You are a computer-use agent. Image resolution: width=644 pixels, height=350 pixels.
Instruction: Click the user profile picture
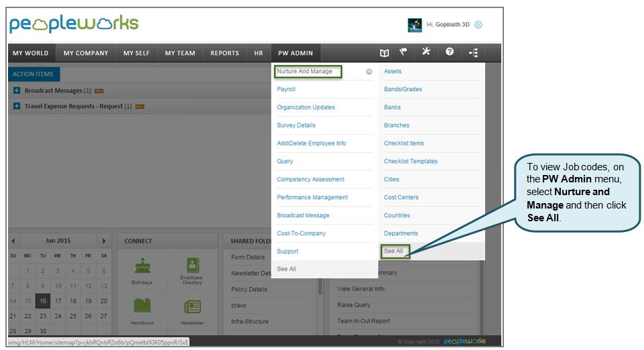pos(415,25)
